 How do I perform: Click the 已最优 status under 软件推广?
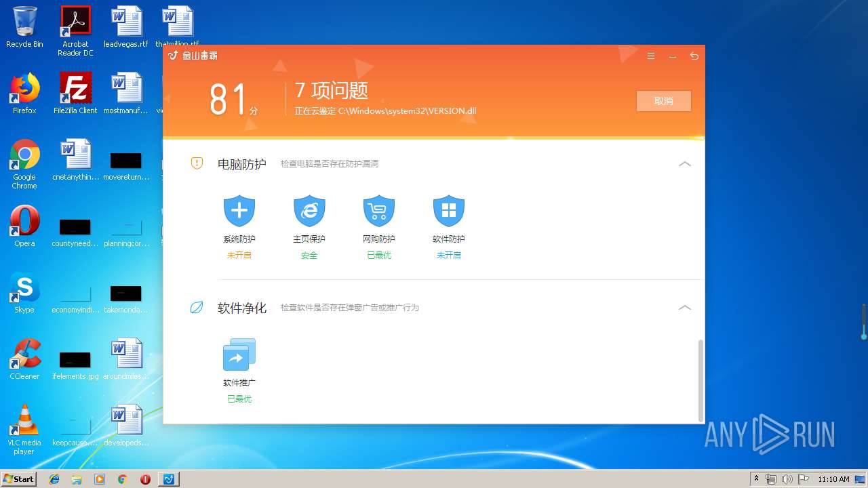(239, 399)
